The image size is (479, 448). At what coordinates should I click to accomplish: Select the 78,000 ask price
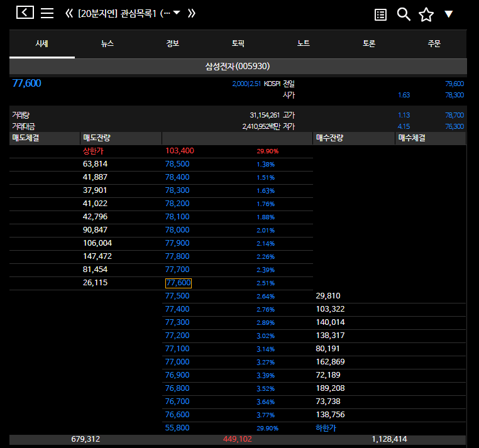point(177,230)
